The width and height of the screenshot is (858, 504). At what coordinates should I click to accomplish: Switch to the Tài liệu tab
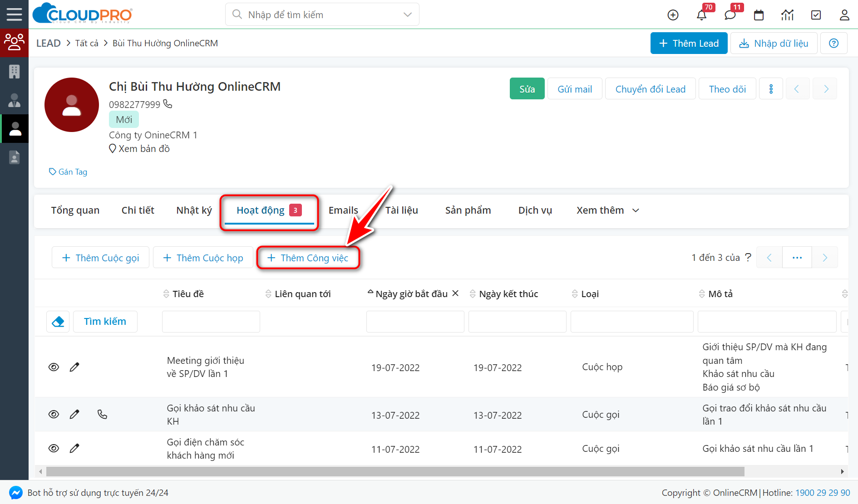click(402, 210)
